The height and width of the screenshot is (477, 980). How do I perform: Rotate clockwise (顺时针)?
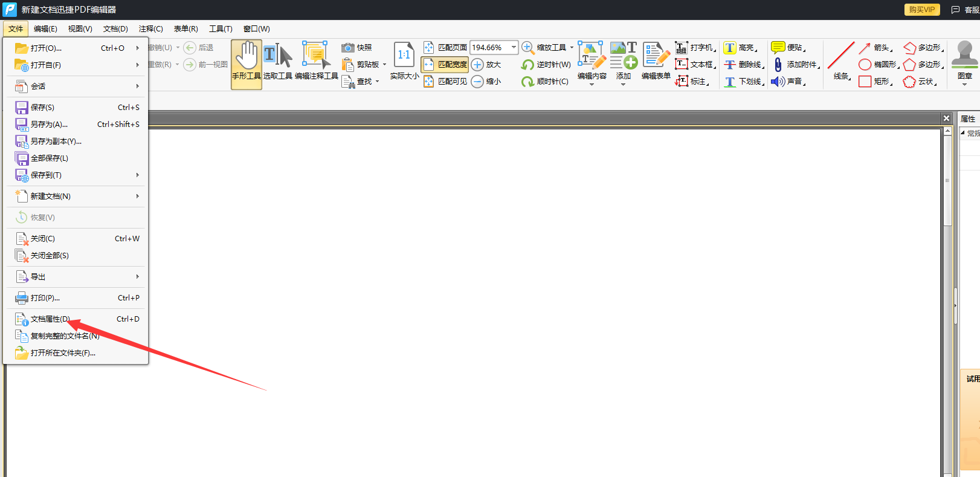pyautogui.click(x=545, y=82)
